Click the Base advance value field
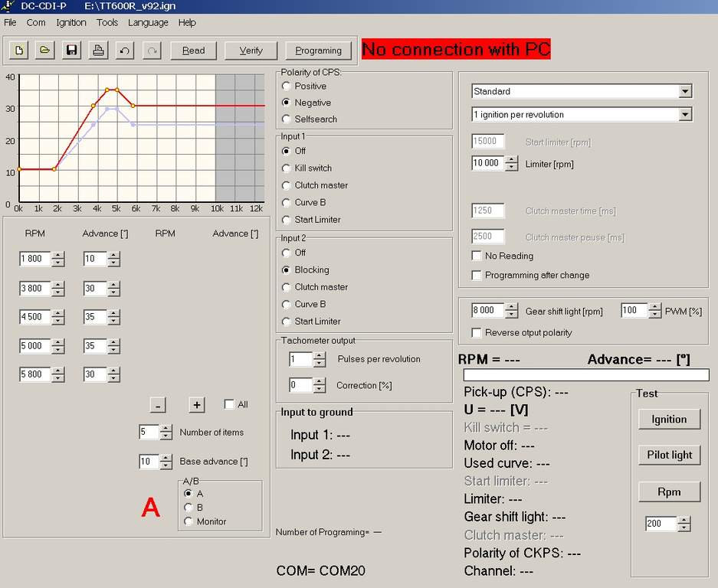 pos(149,461)
